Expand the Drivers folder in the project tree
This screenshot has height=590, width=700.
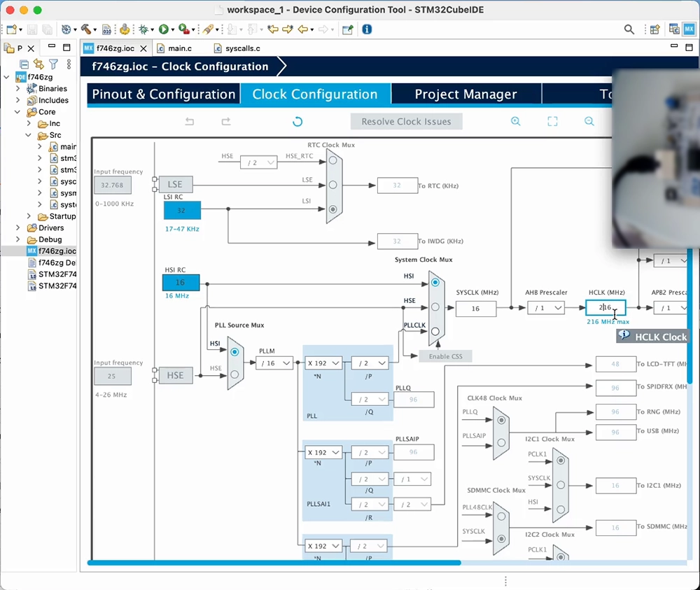click(x=18, y=227)
